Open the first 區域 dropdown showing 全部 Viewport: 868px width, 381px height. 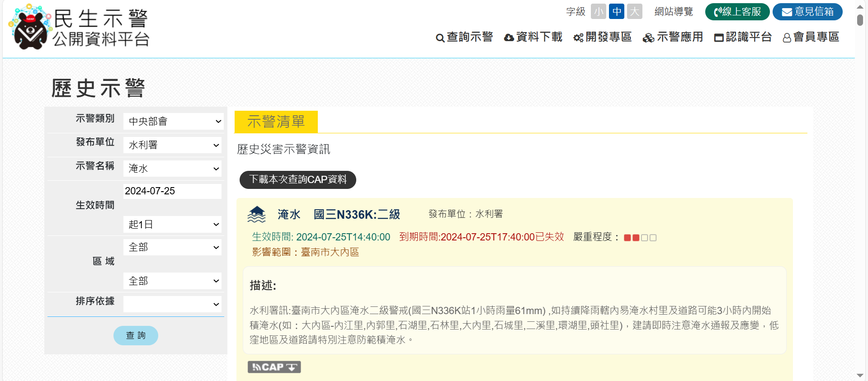click(x=172, y=247)
